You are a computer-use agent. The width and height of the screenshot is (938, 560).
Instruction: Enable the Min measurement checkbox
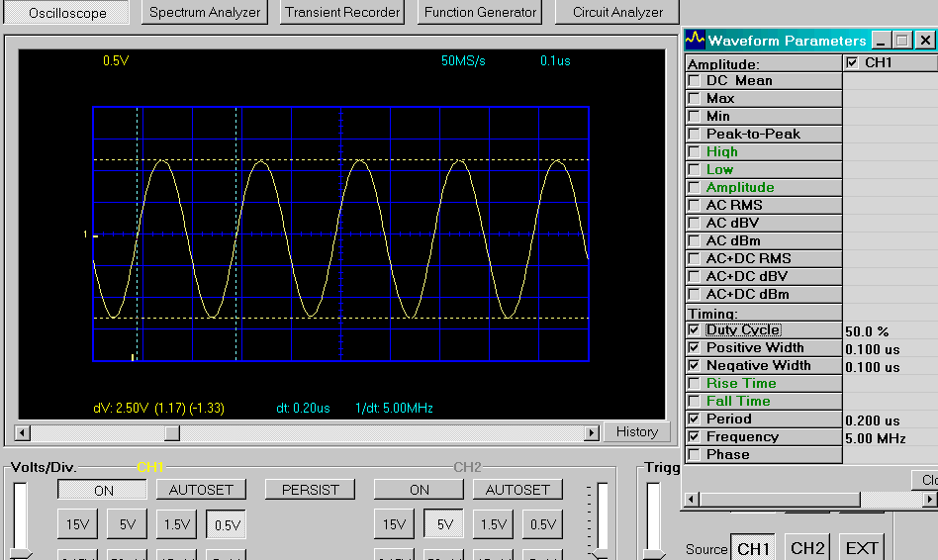[694, 116]
